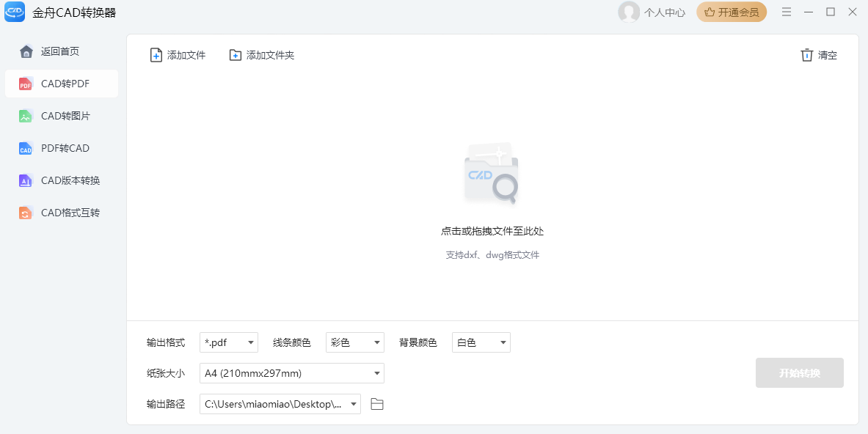Screen dimensions: 868x434
Task: Expand the 输出路径 path dropdown
Action: 280,404
